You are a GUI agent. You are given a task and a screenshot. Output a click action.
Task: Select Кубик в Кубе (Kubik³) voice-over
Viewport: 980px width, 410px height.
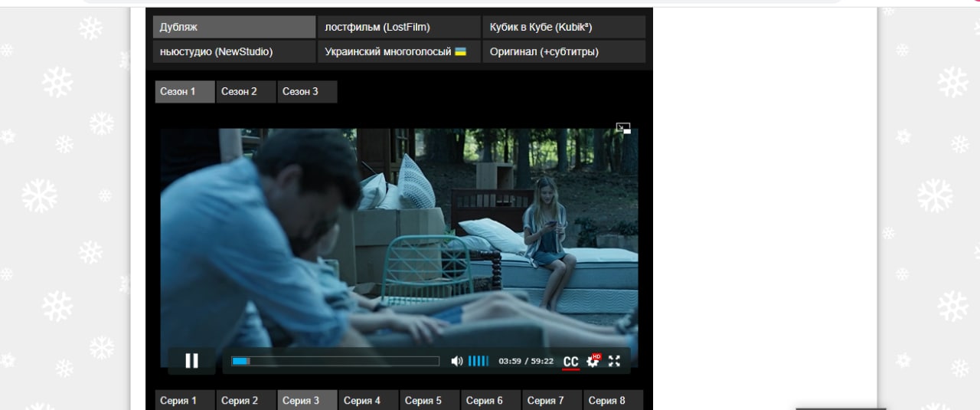click(563, 27)
